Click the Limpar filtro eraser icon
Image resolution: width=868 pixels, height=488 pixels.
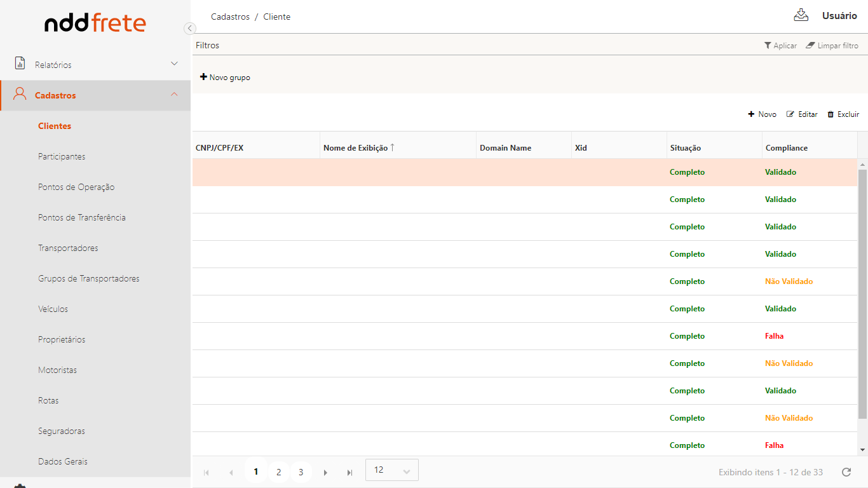pos(810,46)
